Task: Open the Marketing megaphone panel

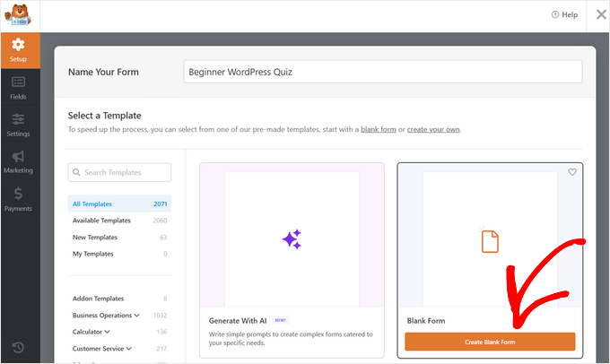Action: (x=18, y=162)
